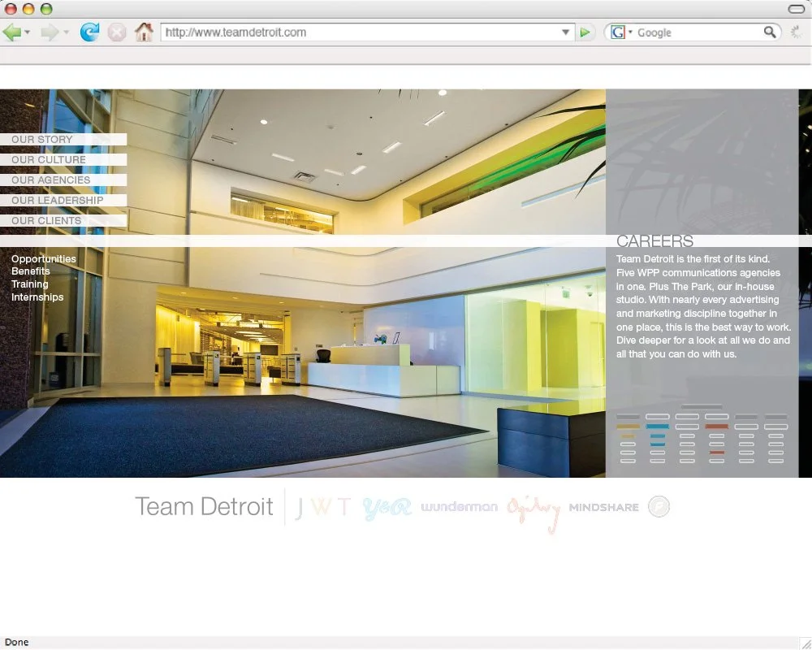Viewport: 812px width, 650px height.
Task: Go to the Home page icon
Action: 144,32
